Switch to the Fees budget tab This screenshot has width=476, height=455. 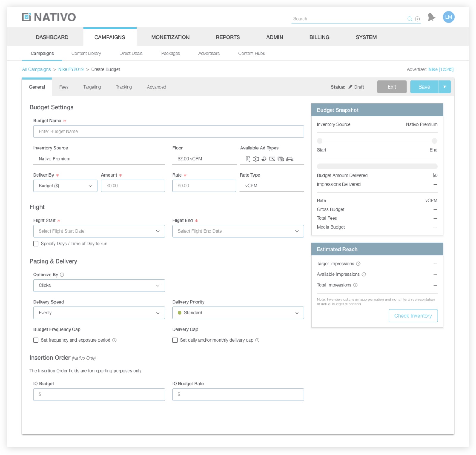pyautogui.click(x=64, y=87)
